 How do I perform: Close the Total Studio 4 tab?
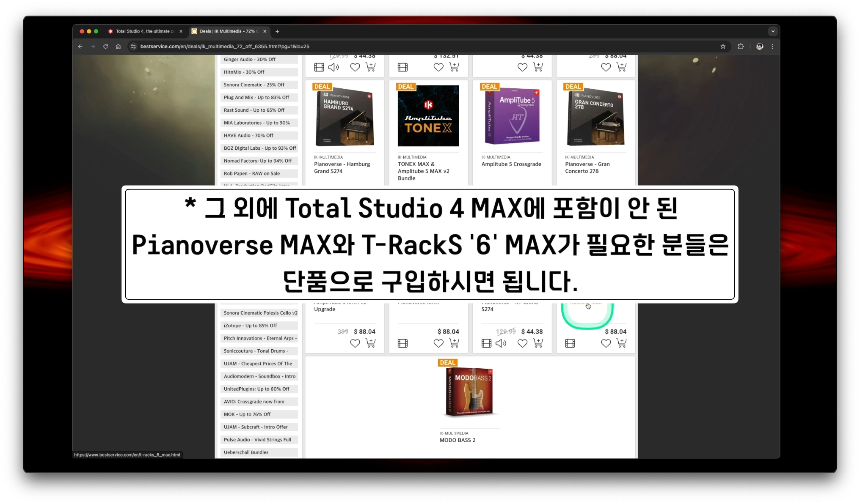181,31
